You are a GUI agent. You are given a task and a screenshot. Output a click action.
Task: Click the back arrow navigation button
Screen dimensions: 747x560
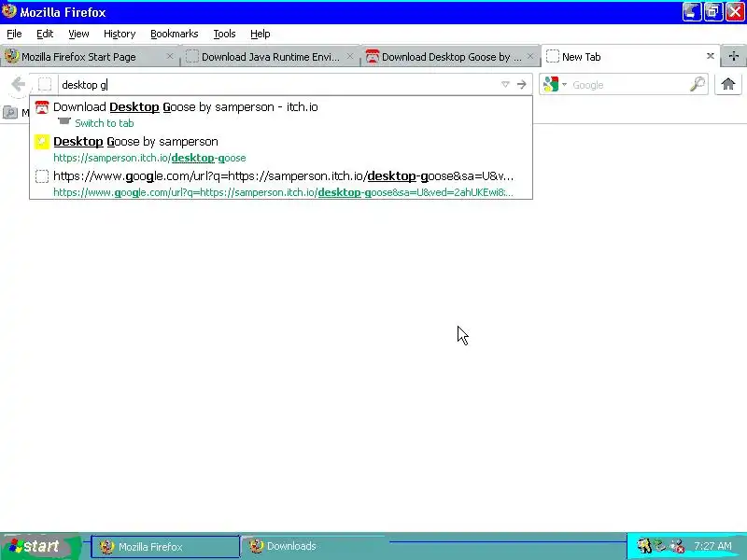[x=18, y=85]
